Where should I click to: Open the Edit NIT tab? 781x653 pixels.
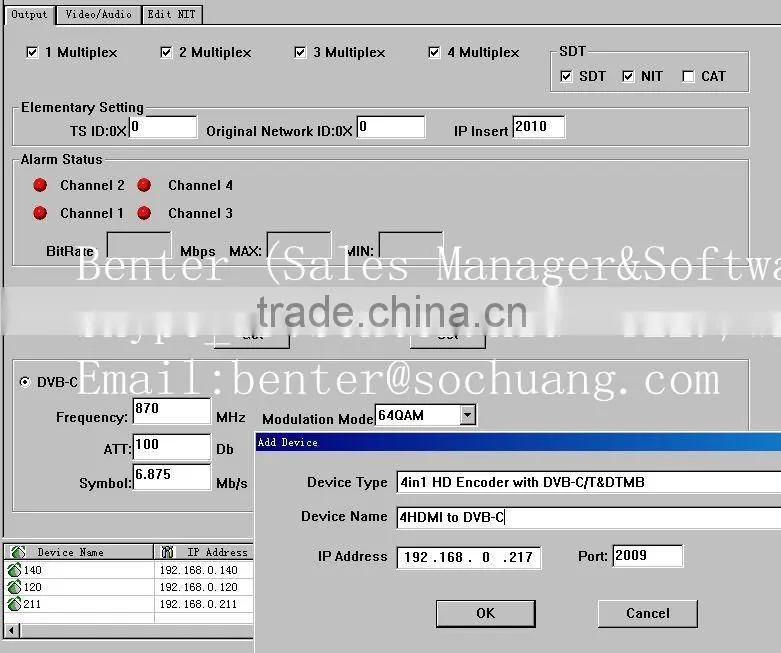[171, 14]
